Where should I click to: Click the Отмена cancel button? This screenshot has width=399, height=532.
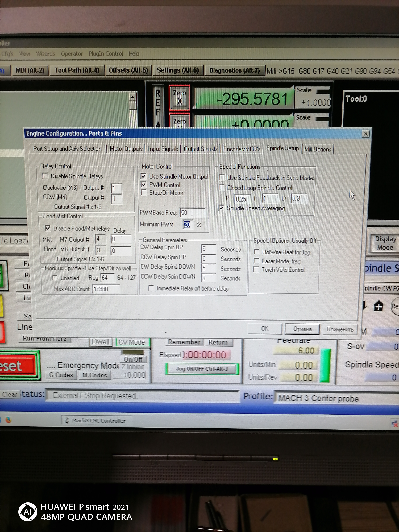[302, 329]
